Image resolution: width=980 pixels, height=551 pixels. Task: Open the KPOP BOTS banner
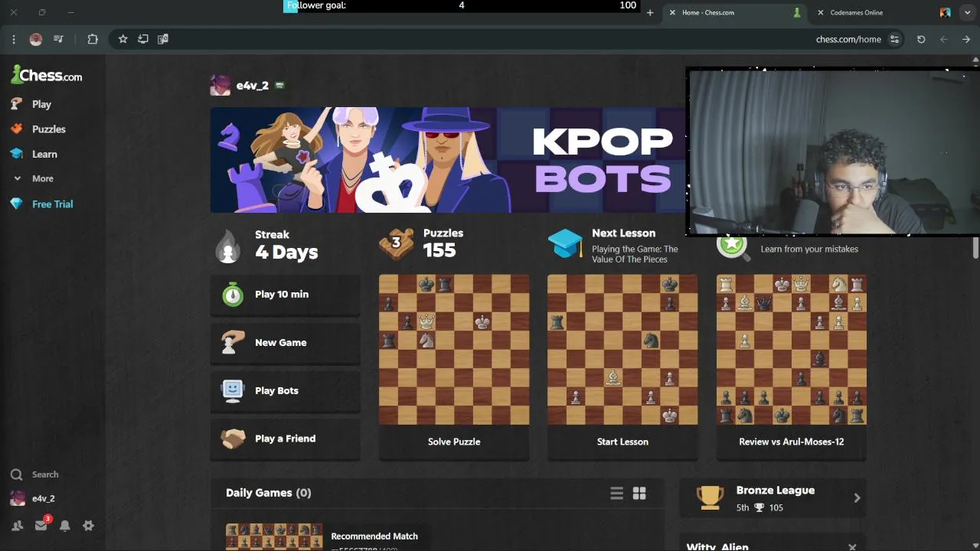pyautogui.click(x=449, y=159)
